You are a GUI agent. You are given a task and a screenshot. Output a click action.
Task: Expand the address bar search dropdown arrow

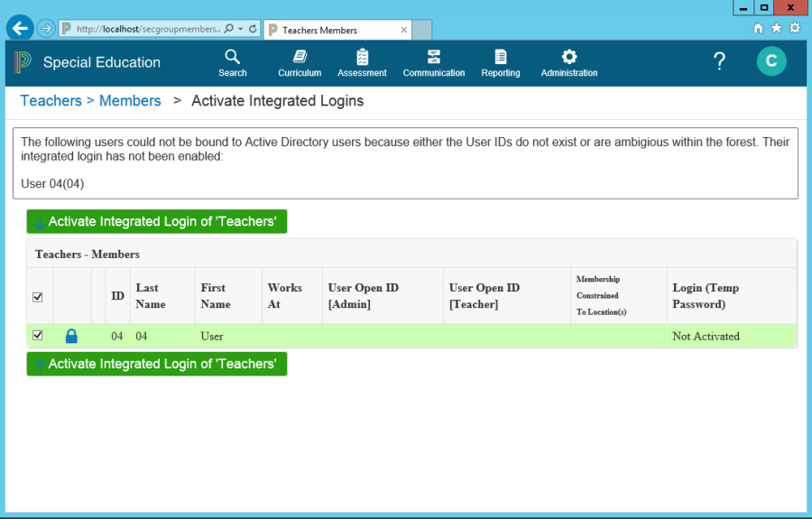click(x=240, y=29)
